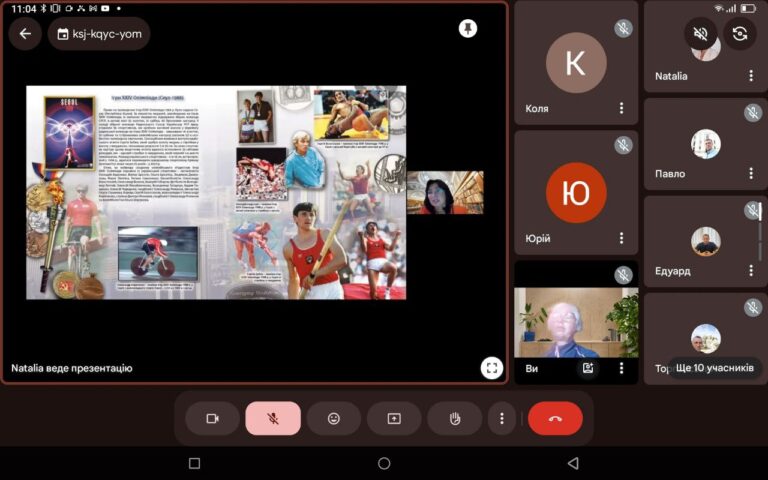The image size is (768, 480).
Task: Open options menu for Павло
Action: (751, 173)
